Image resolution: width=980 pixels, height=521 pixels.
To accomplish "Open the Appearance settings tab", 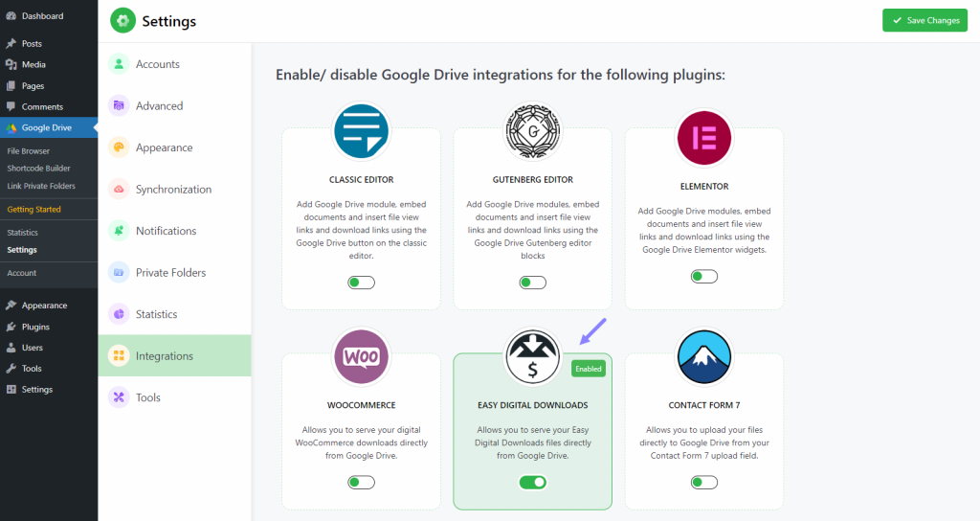I will tap(174, 147).
